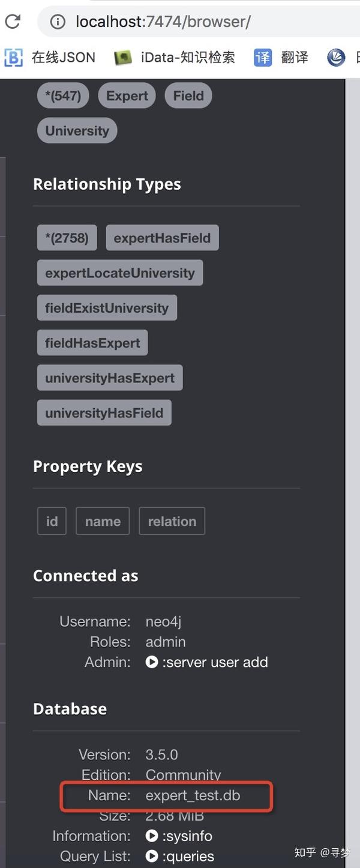Image resolution: width=360 pixels, height=868 pixels.
Task: Click the universityHasExpert relationship type
Action: [x=110, y=378]
